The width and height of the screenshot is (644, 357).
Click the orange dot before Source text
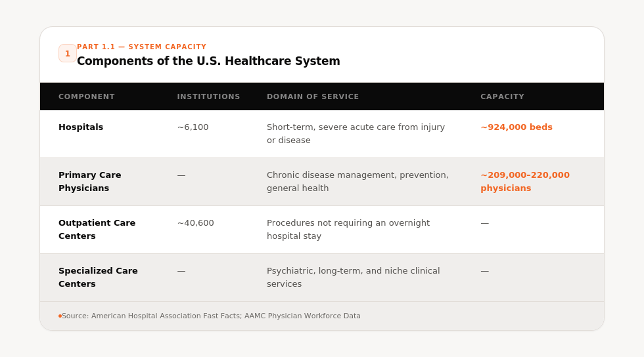60,316
